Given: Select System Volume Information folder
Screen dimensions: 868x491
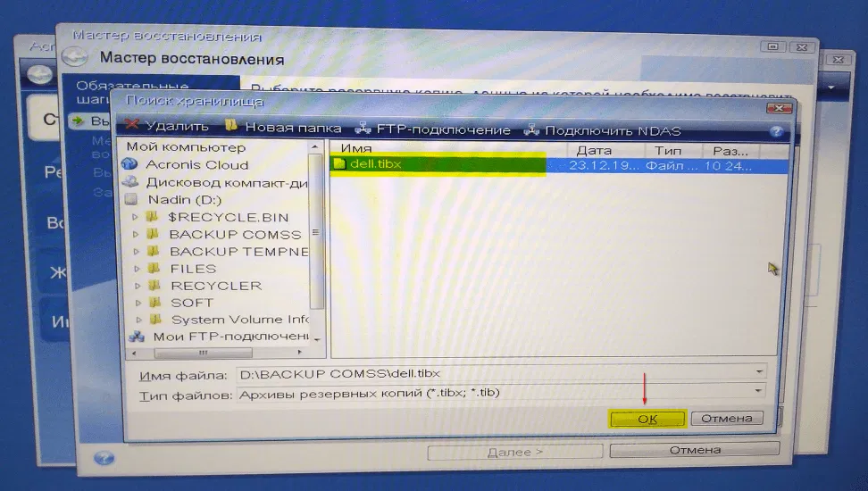Looking at the screenshot, I should tap(239, 320).
